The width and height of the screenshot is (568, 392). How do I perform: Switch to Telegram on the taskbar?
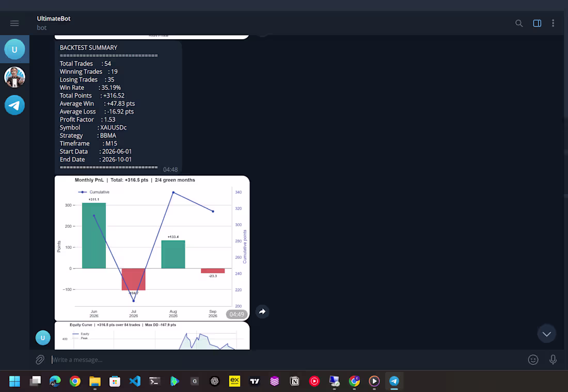pyautogui.click(x=394, y=381)
